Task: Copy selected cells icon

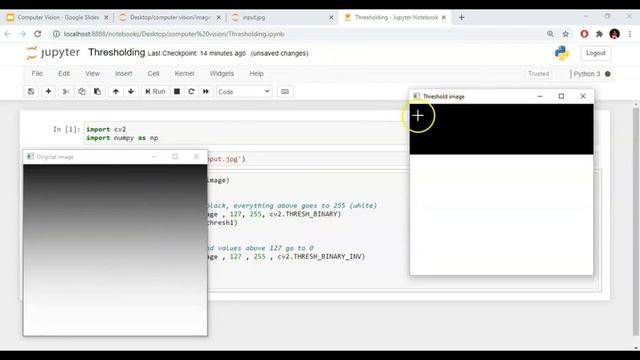Action: [x=82, y=91]
